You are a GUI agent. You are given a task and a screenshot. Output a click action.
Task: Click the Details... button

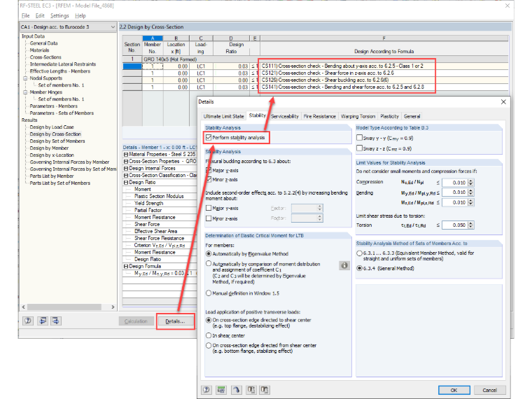(175, 321)
